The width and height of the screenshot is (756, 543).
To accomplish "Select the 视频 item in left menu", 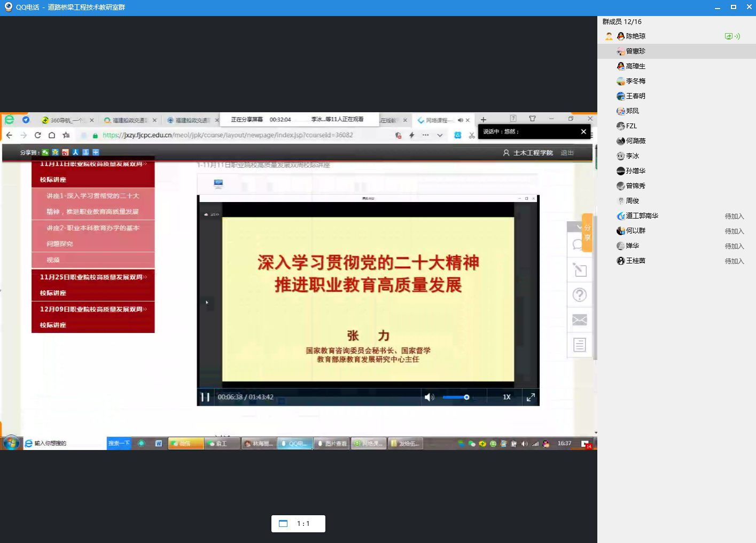I will tap(53, 260).
